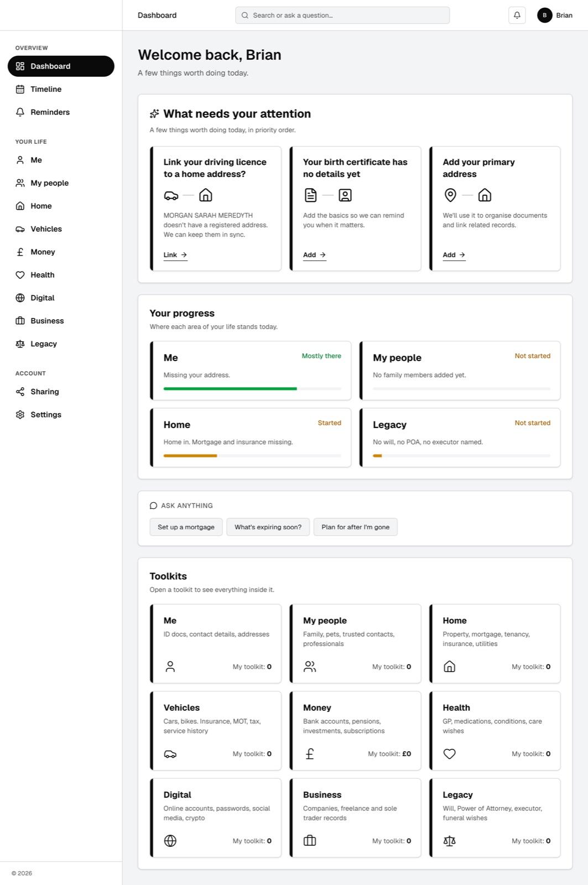The height and width of the screenshot is (885, 588).
Task: Click the house icon on driving licence card
Action: click(x=206, y=195)
